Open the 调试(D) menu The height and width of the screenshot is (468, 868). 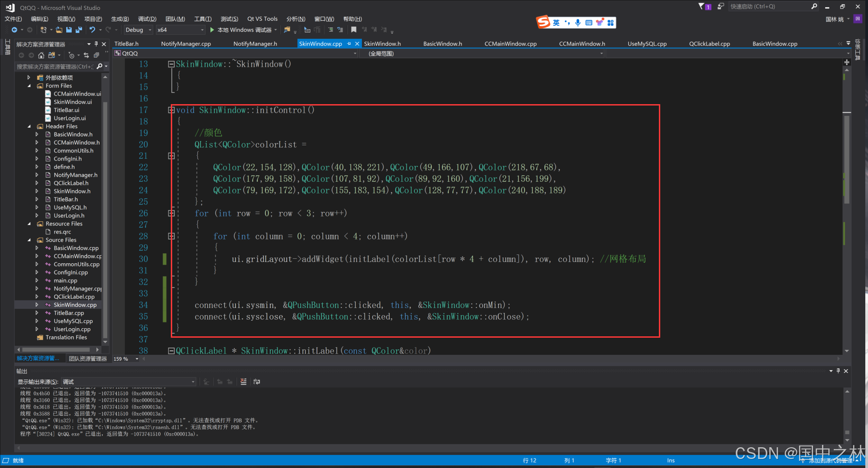click(x=147, y=18)
